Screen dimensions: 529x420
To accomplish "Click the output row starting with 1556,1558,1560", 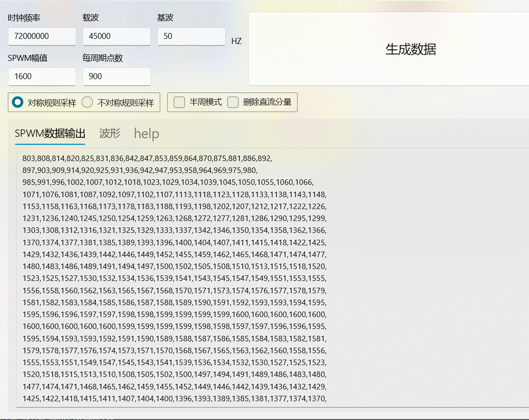I will point(175,291).
